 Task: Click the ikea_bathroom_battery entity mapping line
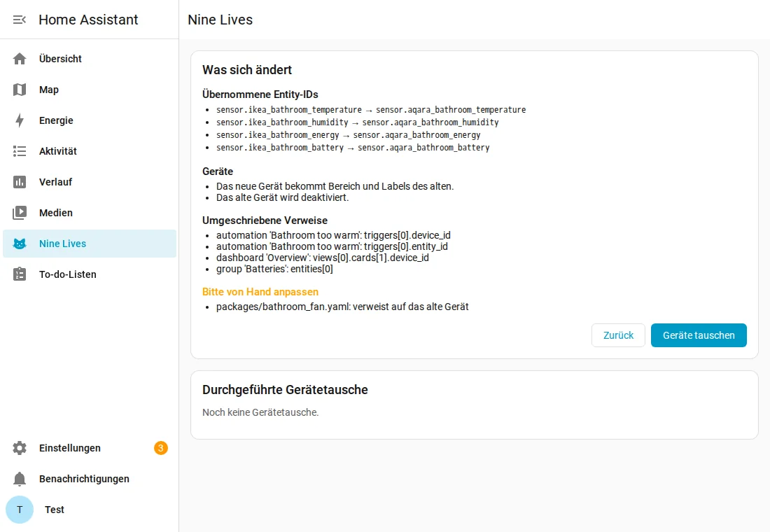pyautogui.click(x=353, y=148)
